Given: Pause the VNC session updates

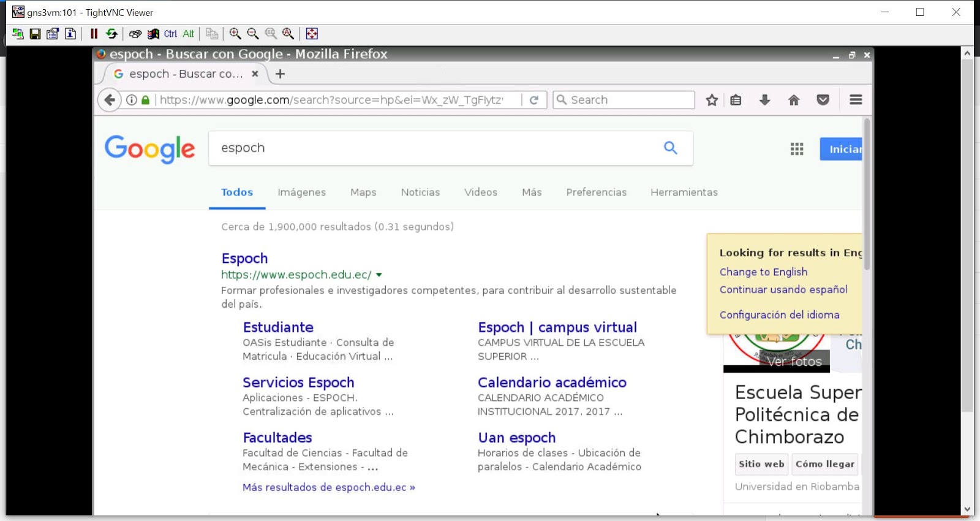Looking at the screenshot, I should point(94,34).
